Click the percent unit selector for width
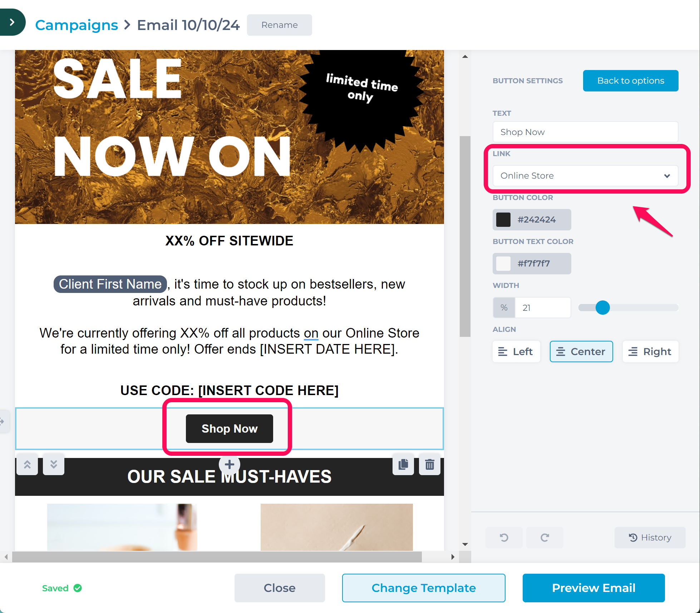 click(x=504, y=308)
